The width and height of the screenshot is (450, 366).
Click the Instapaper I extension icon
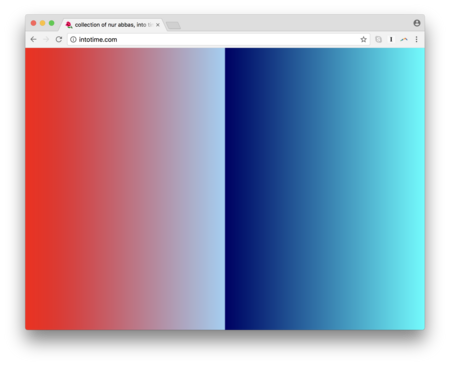click(391, 39)
